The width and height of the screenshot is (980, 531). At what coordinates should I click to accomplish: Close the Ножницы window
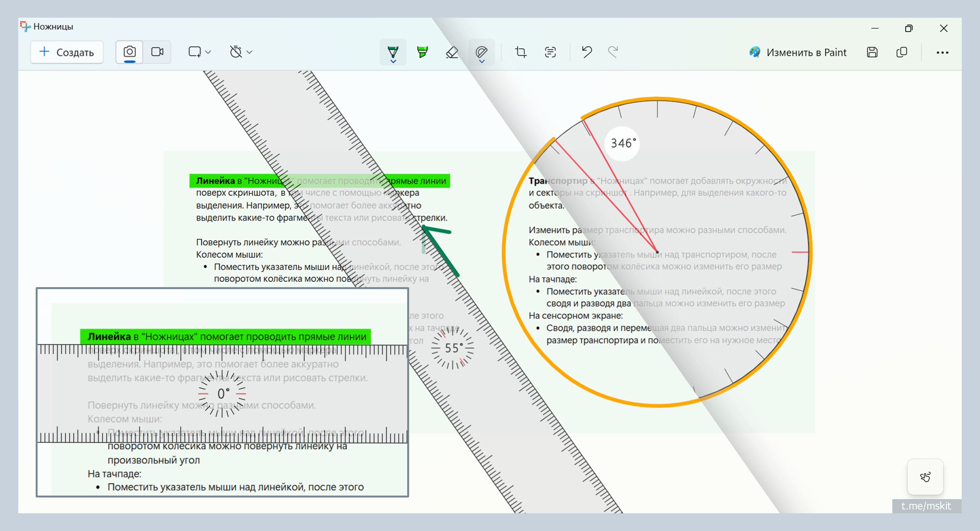944,28
